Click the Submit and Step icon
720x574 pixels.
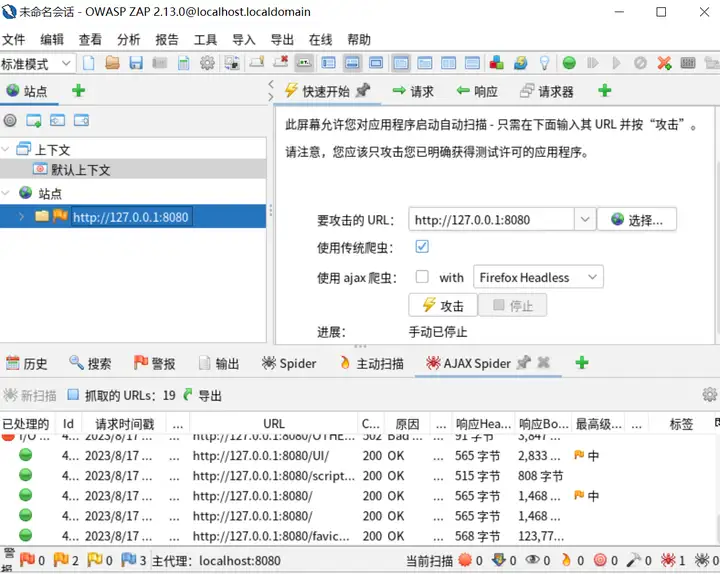pos(593,62)
